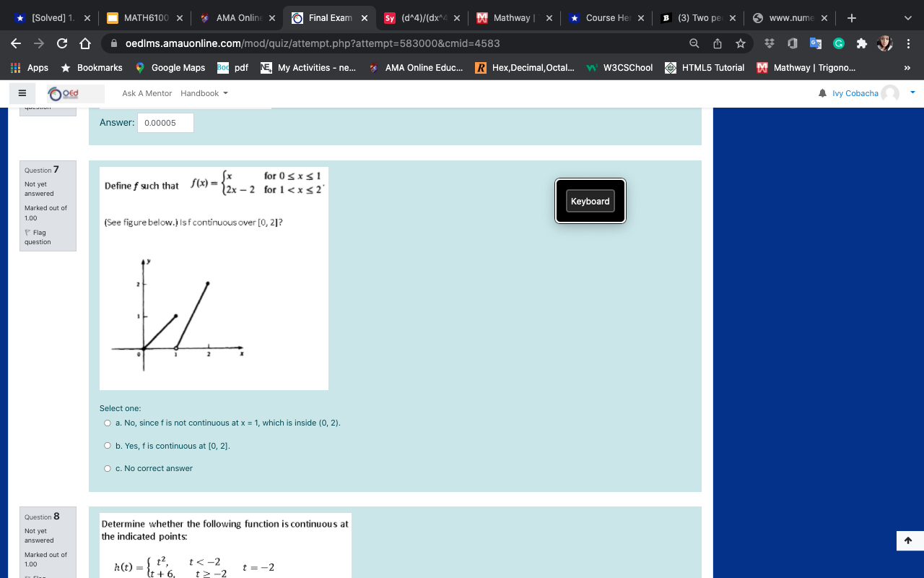Click the Ask A Mentor menu item

point(147,92)
